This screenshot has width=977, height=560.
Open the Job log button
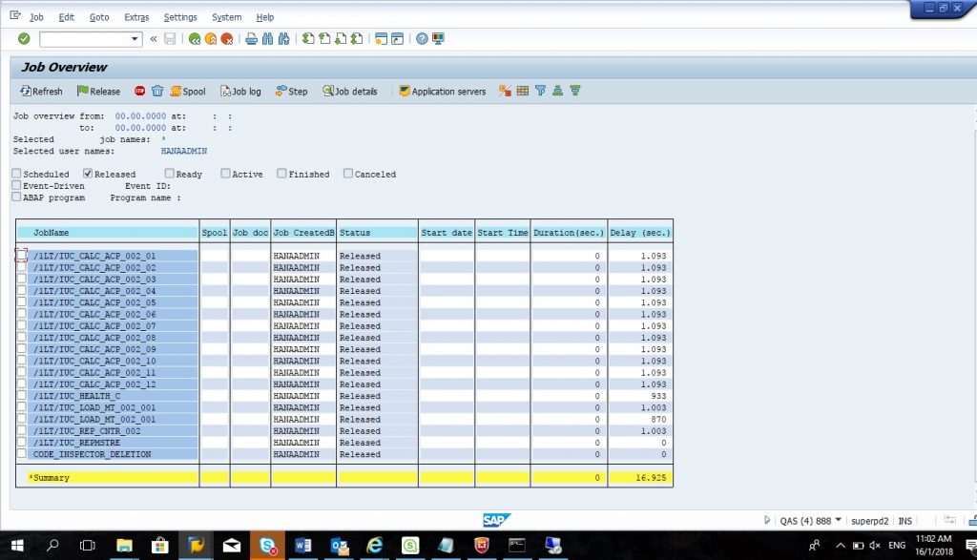240,91
